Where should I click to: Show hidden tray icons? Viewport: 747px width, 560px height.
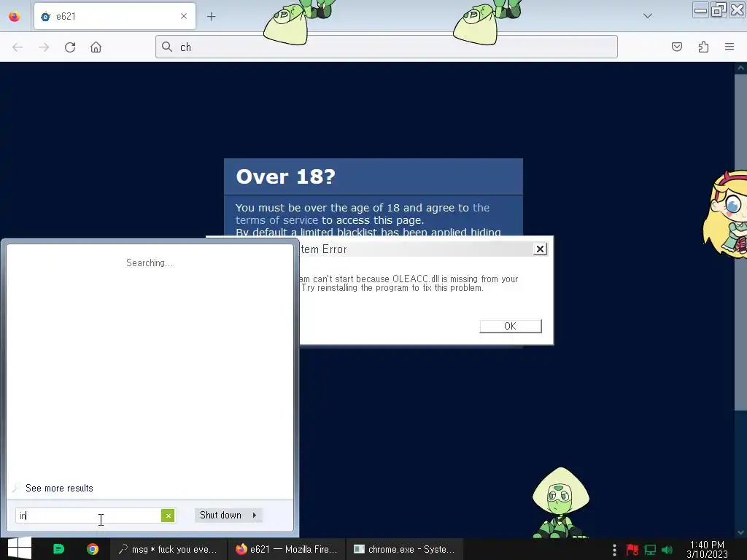point(614,550)
